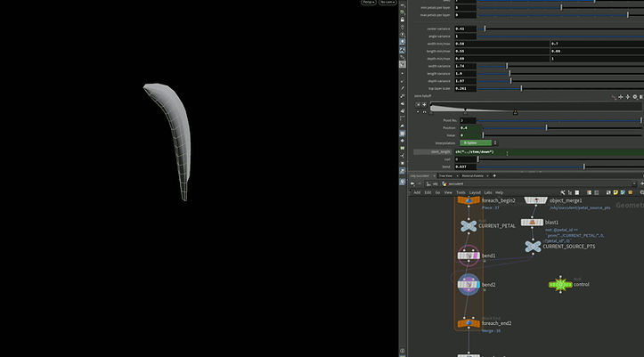The image size is (644, 357).
Task: Toggle display flag on blast1 node
Action: click(x=541, y=222)
